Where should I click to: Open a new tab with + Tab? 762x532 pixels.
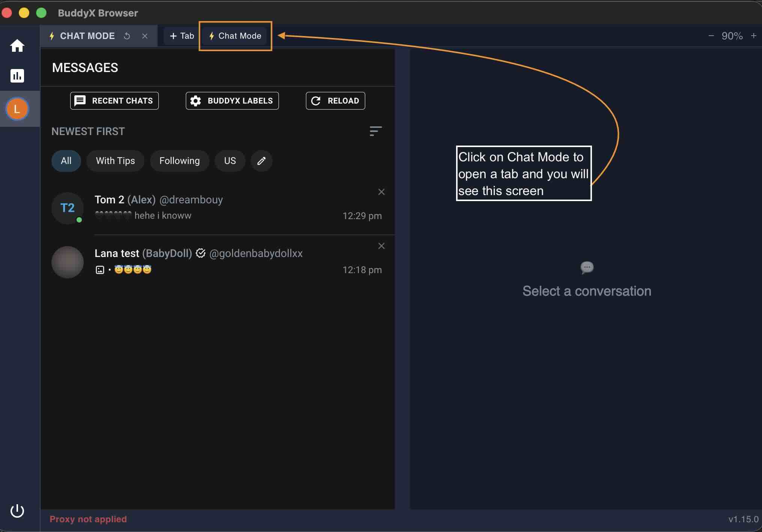(182, 36)
